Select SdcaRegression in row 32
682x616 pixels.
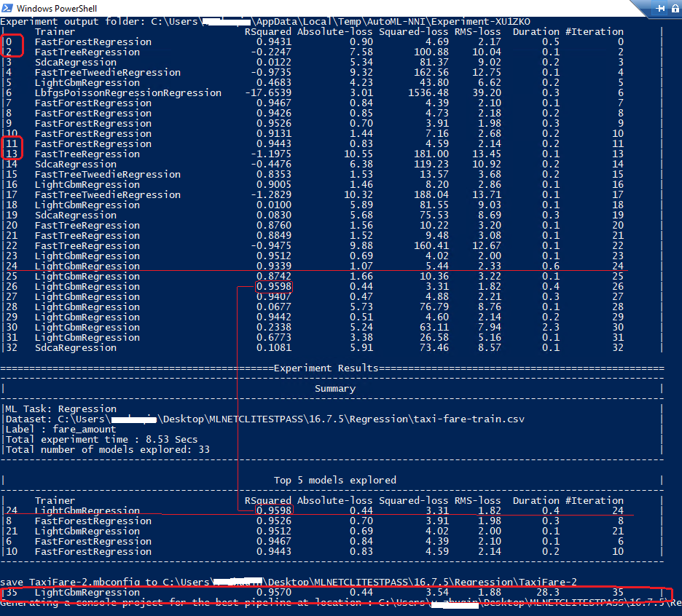(x=76, y=348)
